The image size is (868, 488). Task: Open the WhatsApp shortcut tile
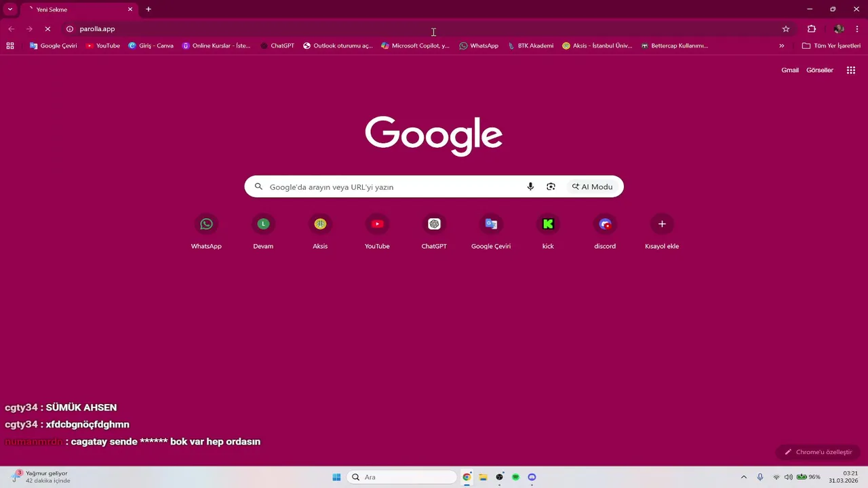tap(206, 232)
